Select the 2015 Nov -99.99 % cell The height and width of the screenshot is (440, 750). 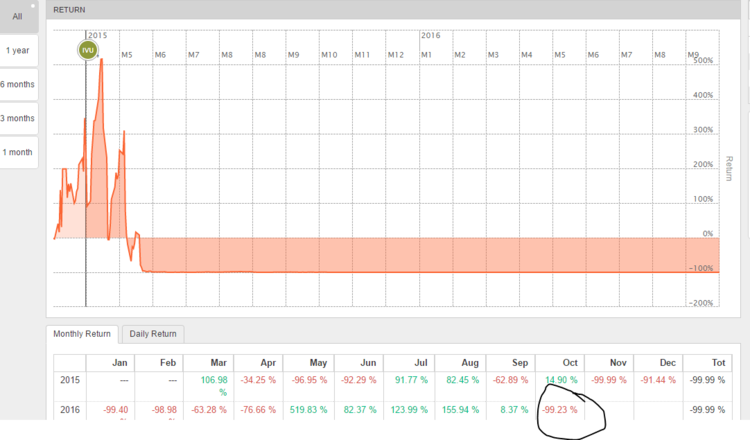(609, 380)
